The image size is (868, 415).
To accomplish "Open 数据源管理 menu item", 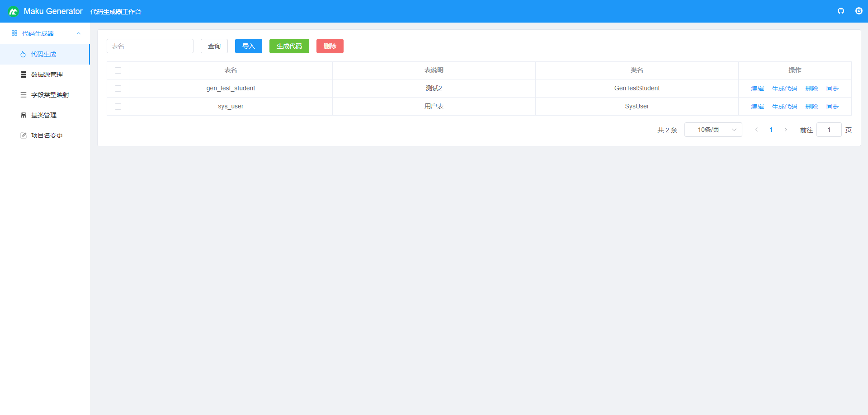I will pyautogui.click(x=45, y=75).
